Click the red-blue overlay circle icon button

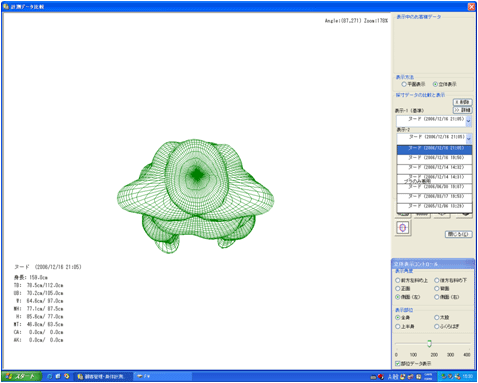click(x=403, y=228)
